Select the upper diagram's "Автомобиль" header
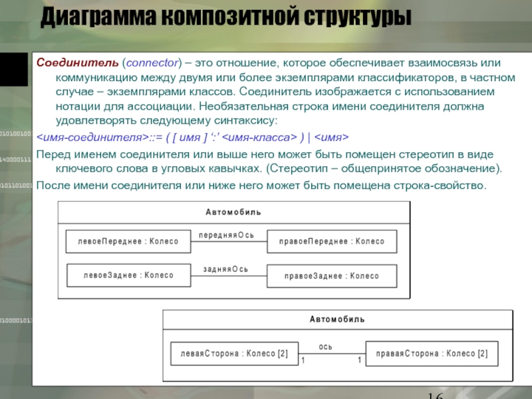This screenshot has height=399, width=532. [233, 212]
